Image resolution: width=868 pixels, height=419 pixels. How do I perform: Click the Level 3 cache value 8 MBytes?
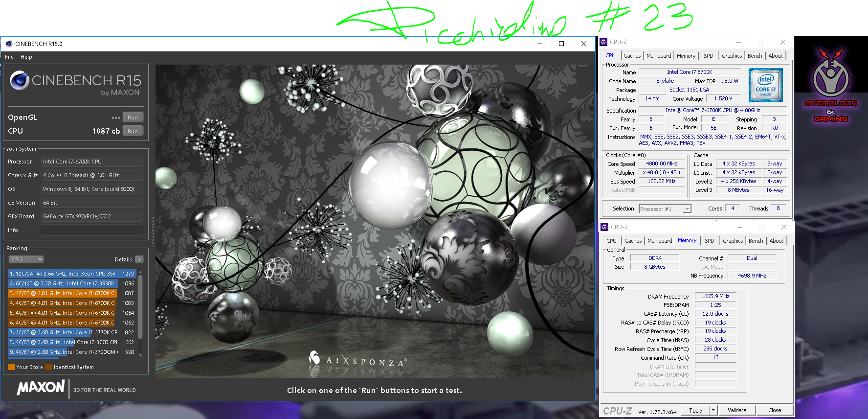(738, 190)
